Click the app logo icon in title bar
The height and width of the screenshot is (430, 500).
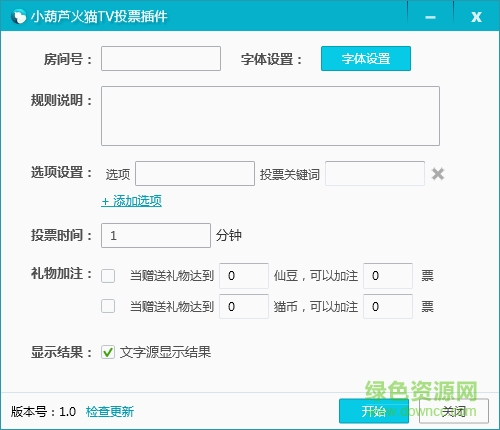(18, 16)
